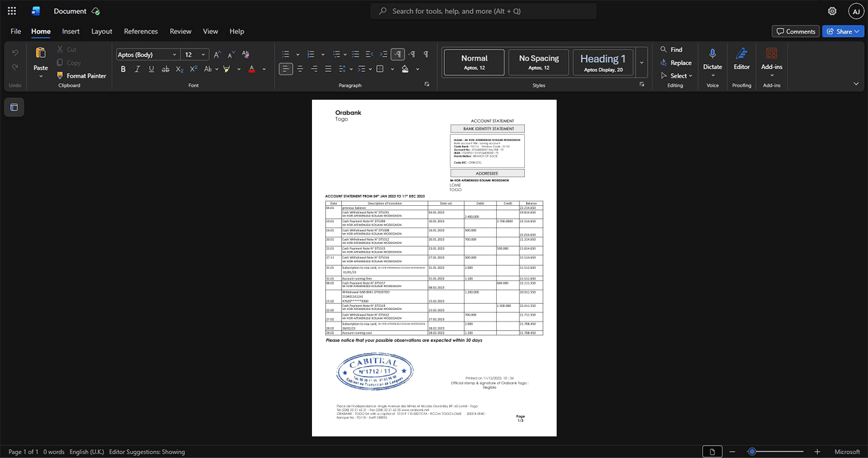Click the multilevel list icon
This screenshot has width=868, height=458.
pos(336,55)
